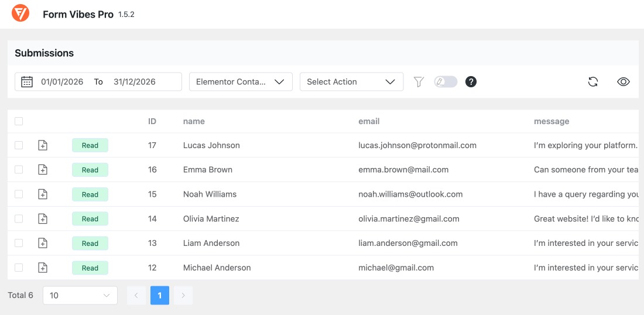Click the version number 1.5.2
The height and width of the screenshot is (315, 644).
pyautogui.click(x=126, y=15)
